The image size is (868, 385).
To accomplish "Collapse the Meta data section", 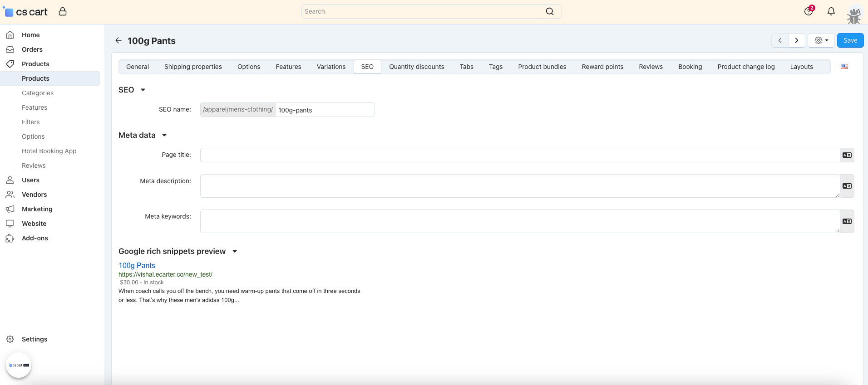I will (x=143, y=135).
